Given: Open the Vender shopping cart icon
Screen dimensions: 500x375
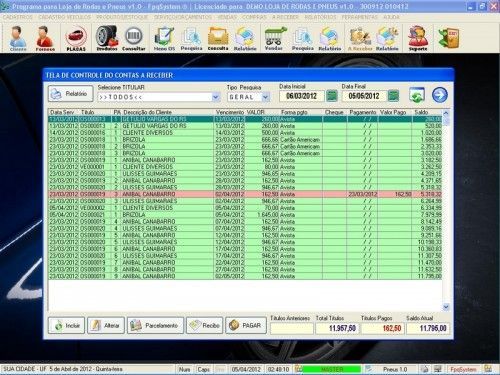Looking at the screenshot, I should point(274,38).
